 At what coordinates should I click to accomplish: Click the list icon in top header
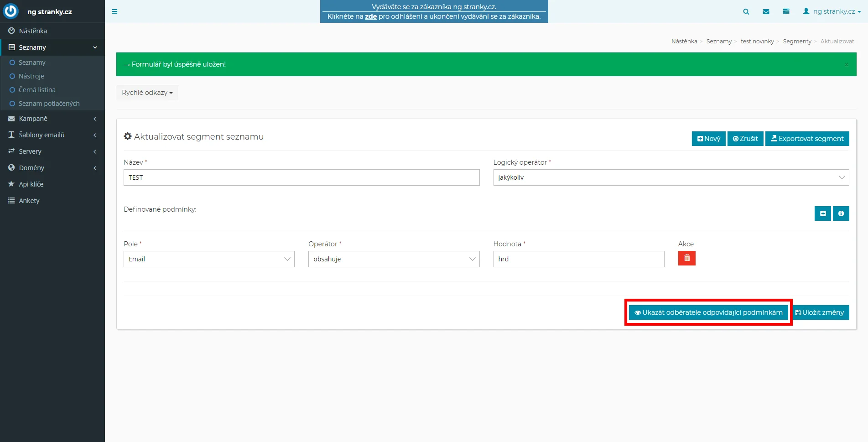pyautogui.click(x=786, y=12)
